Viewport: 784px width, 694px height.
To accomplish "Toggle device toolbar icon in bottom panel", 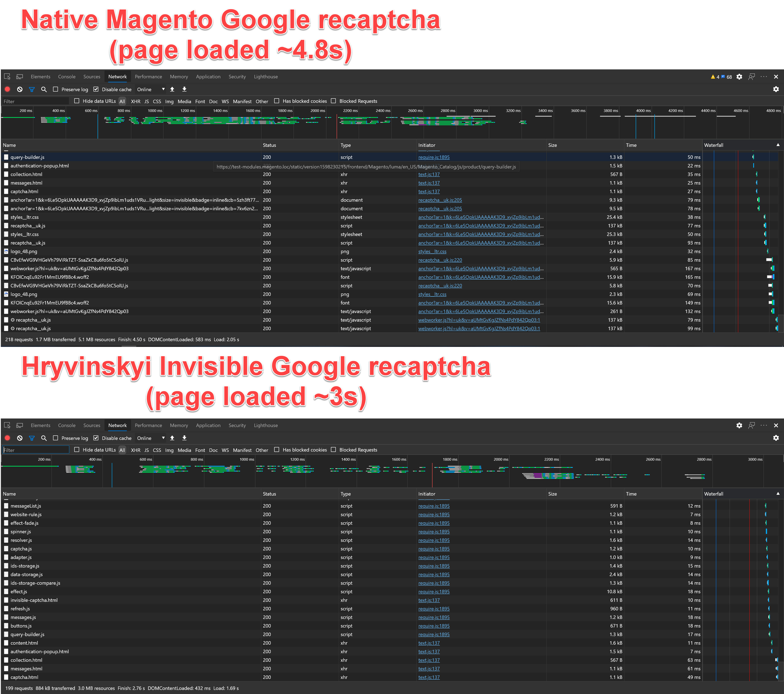I will point(20,425).
